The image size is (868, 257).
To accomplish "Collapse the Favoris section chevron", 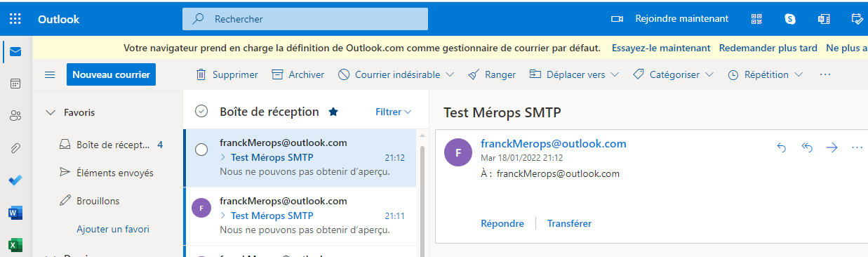I will [50, 112].
